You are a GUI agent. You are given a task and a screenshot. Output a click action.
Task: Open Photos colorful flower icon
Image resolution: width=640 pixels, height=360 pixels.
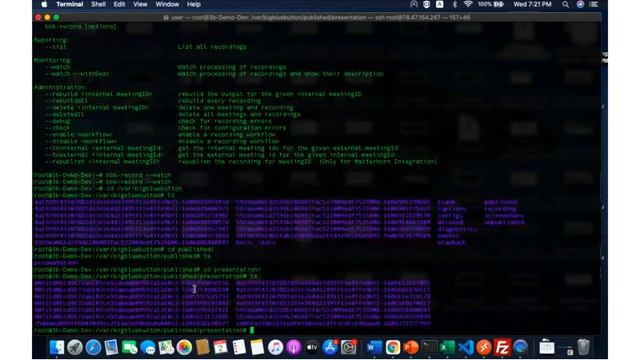click(184, 347)
